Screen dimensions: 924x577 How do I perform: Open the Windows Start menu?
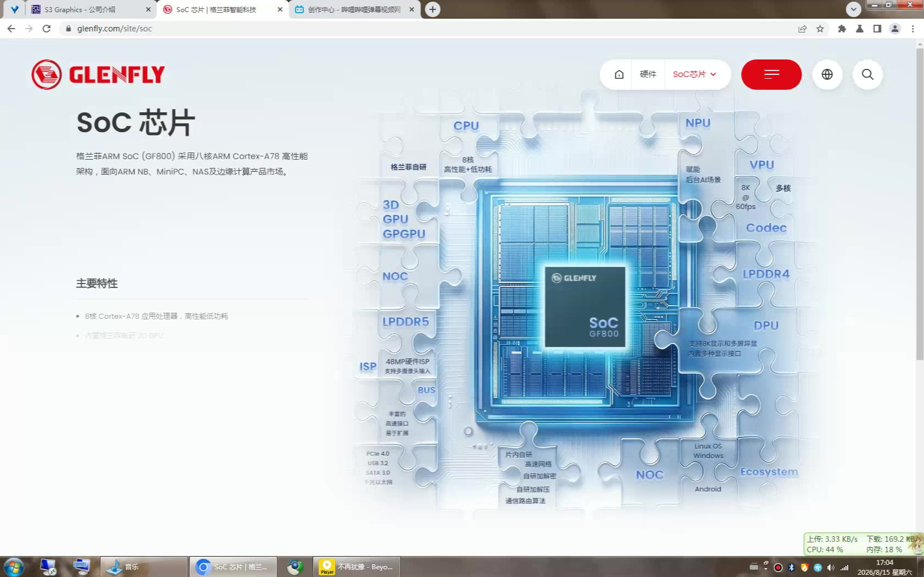[x=13, y=567]
